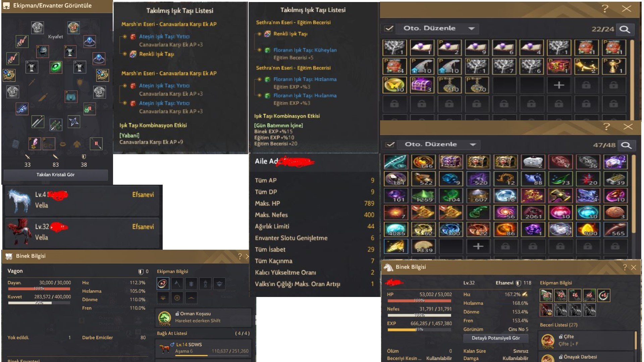644x362 pixels.
Task: Select Orman Koşusu skill icon
Action: pyautogui.click(x=164, y=317)
